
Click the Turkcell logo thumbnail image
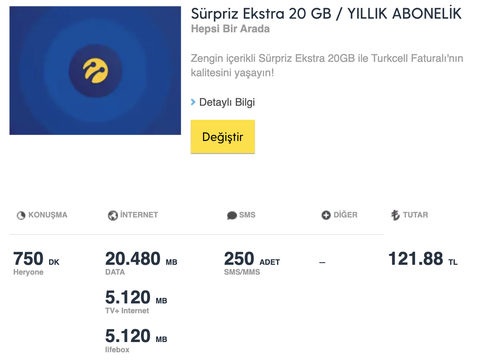pyautogui.click(x=95, y=71)
